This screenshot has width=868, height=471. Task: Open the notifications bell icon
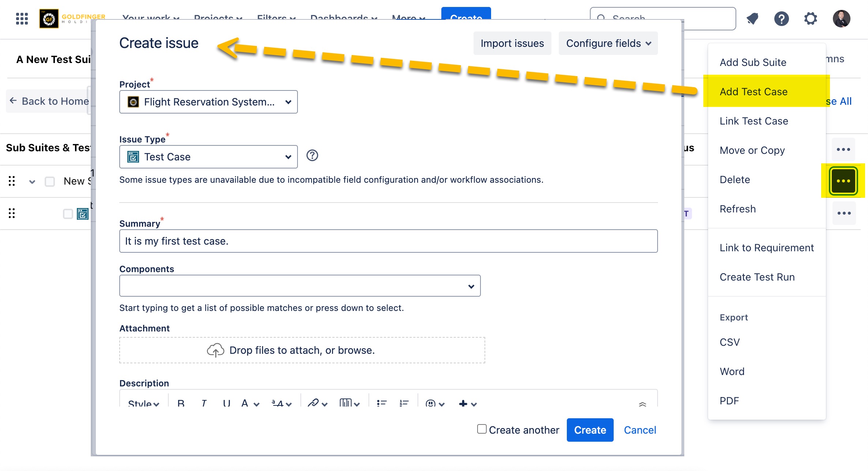(752, 18)
